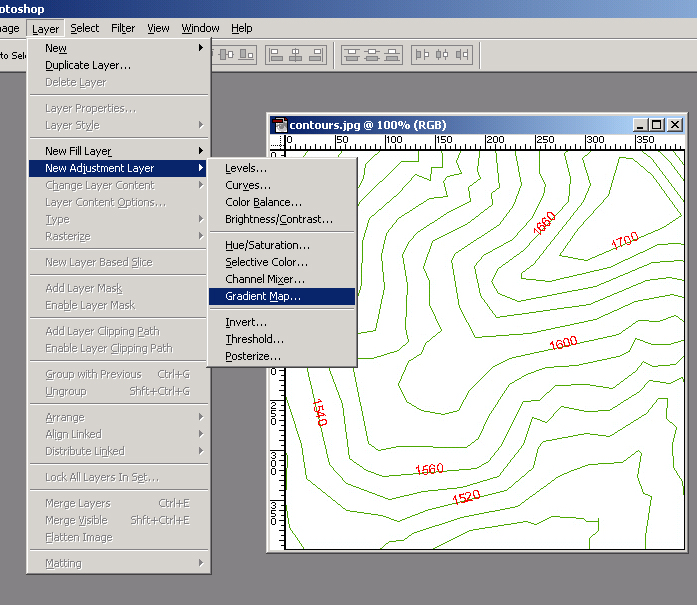Click the align right edges icon
Viewport: 697px width, 605px height.
point(316,55)
